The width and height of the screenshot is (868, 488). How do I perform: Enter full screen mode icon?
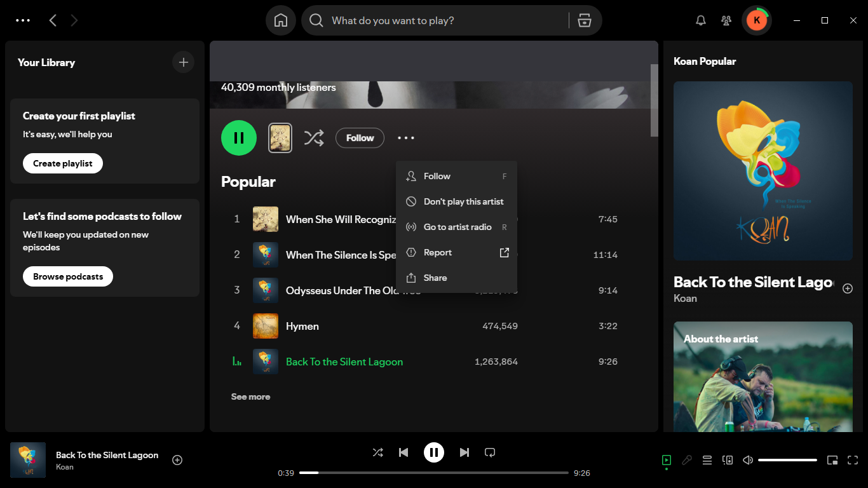coord(853,460)
